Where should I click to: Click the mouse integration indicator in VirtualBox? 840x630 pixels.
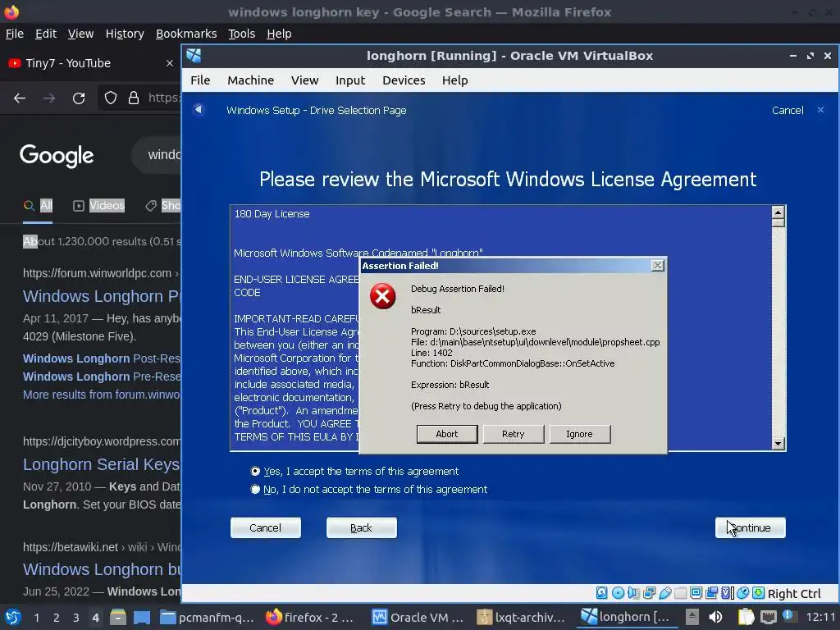(x=742, y=593)
